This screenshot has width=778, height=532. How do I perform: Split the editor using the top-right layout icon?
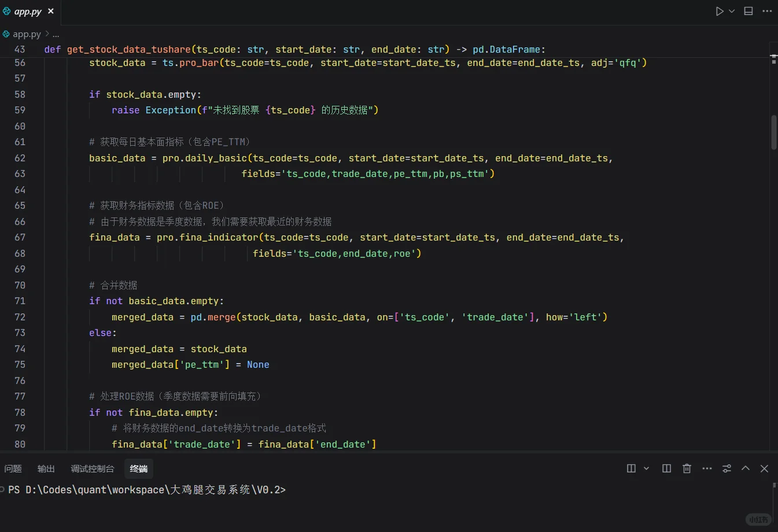[748, 11]
